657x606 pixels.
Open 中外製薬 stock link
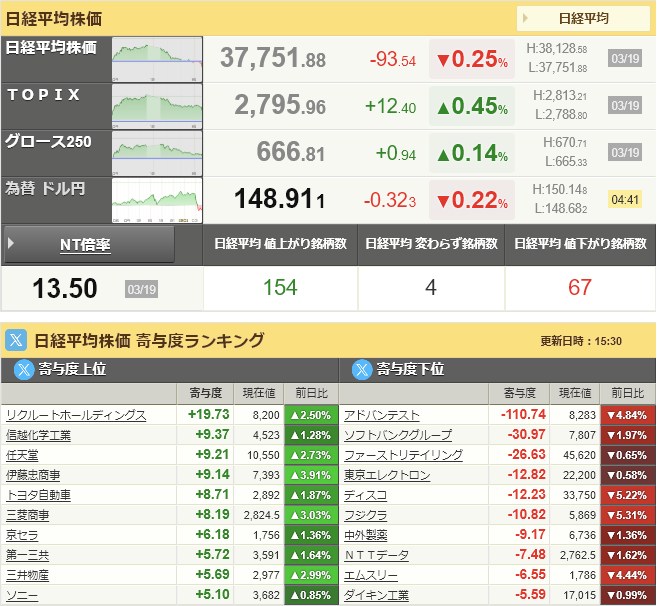coord(365,535)
